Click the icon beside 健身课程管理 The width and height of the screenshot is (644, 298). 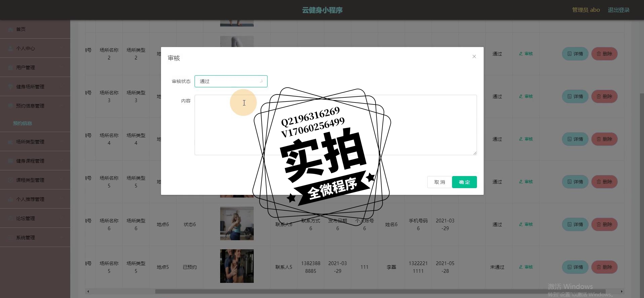coord(10,161)
